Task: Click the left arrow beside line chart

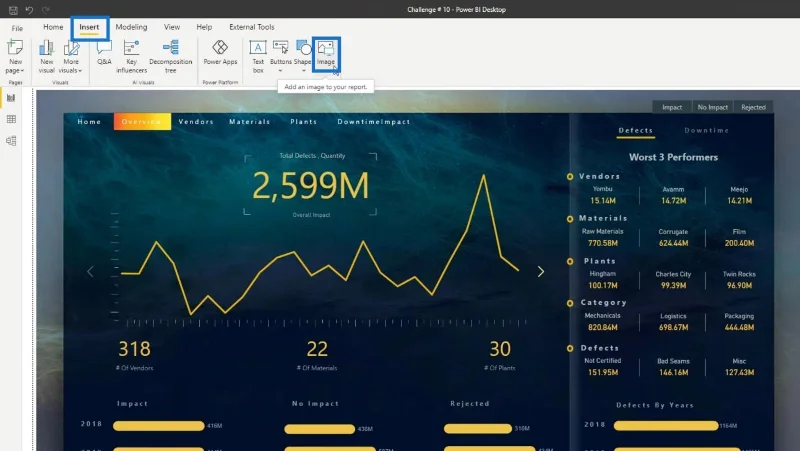Action: click(90, 271)
